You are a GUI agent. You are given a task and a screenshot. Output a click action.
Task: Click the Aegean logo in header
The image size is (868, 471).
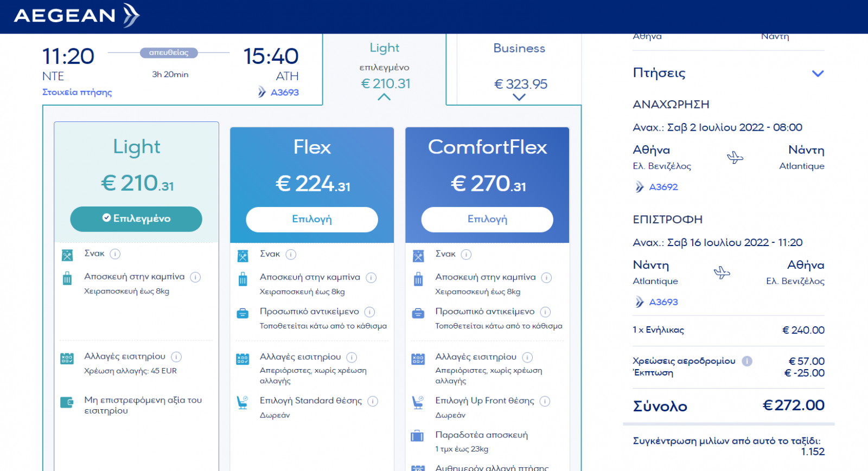click(76, 15)
